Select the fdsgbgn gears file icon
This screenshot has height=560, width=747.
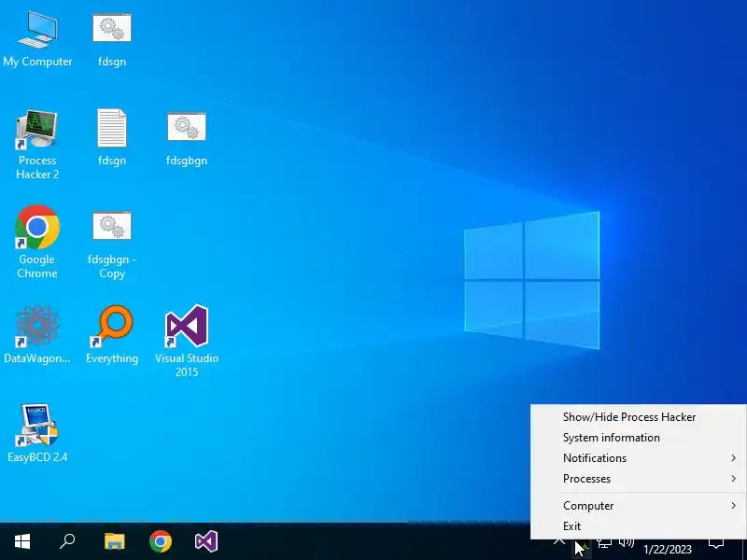[x=187, y=138]
